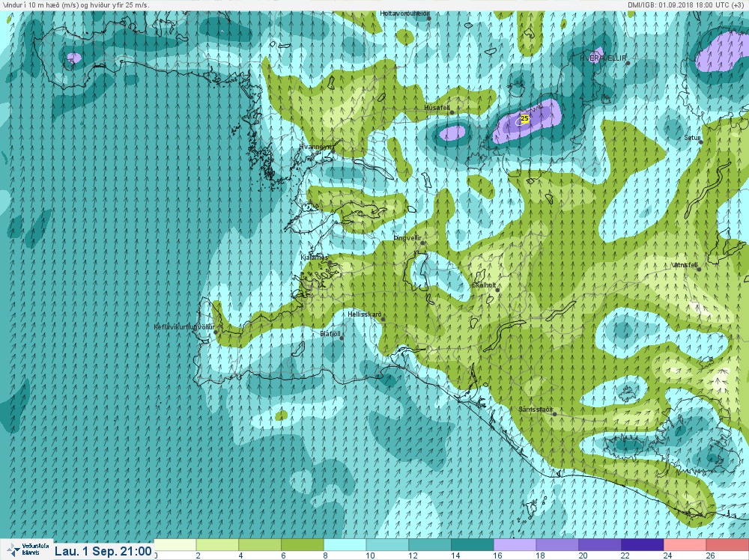Click the Húsafell station label

(x=437, y=108)
